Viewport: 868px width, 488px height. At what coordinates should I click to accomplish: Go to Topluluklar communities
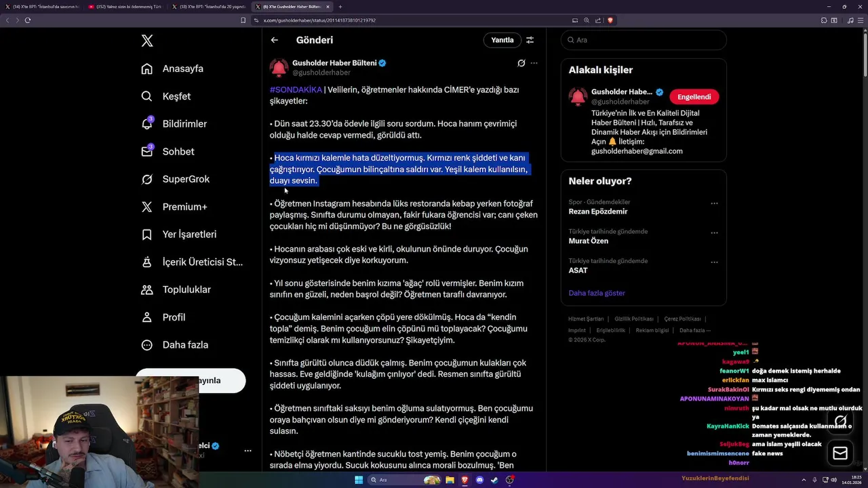coord(176,289)
